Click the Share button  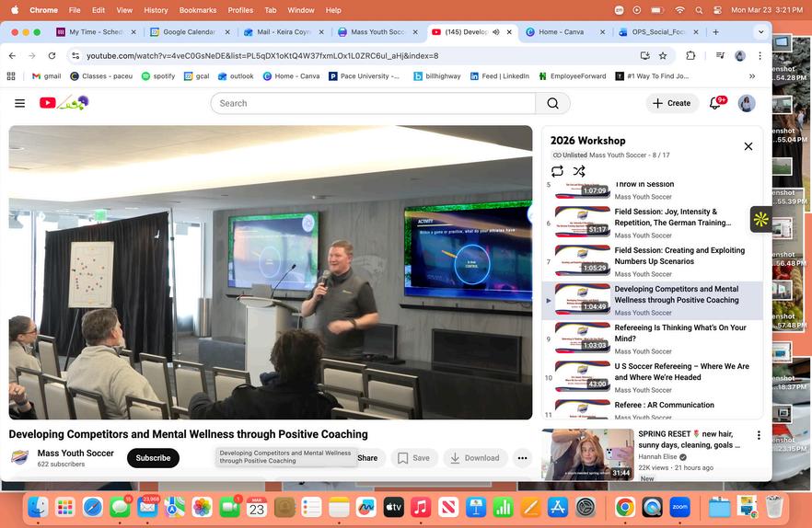(367, 458)
